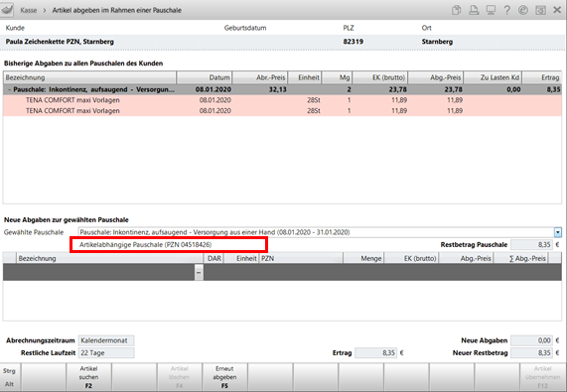Close the Pauschale dialog with the X
The height and width of the screenshot is (392, 567).
coord(557,10)
